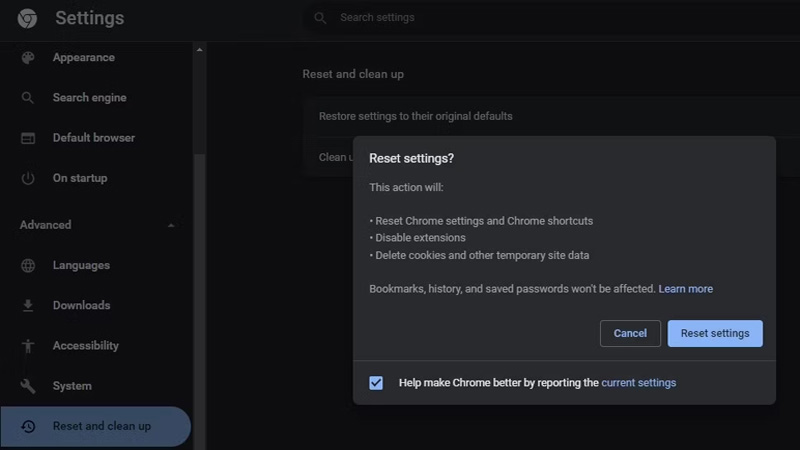This screenshot has width=800, height=450.
Task: Click the Downloads arrow icon
Action: pyautogui.click(x=28, y=305)
